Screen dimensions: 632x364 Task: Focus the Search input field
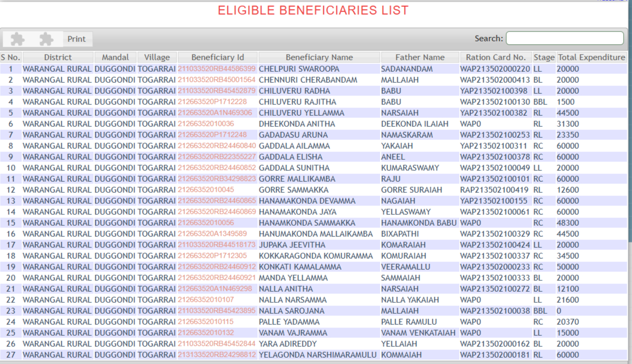[x=565, y=38]
